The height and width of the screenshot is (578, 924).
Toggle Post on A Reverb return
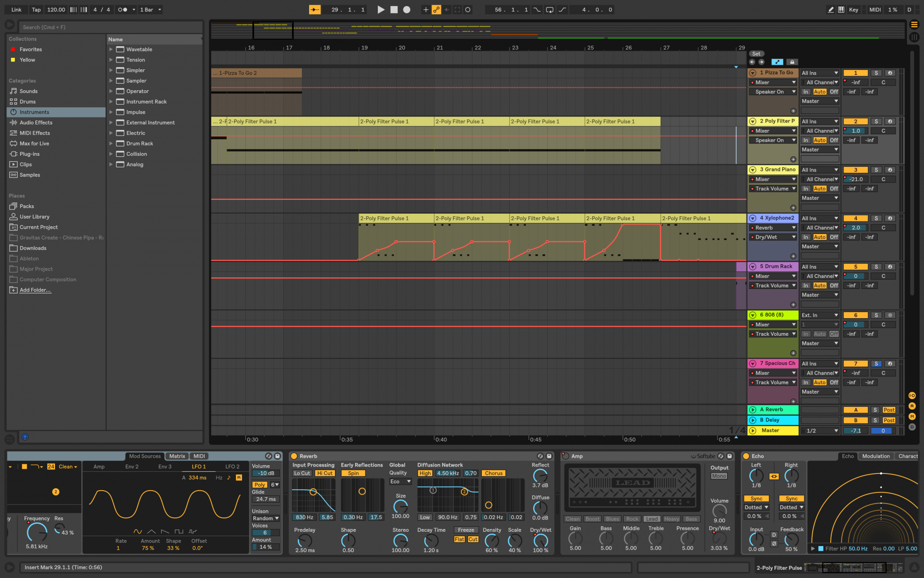889,410
